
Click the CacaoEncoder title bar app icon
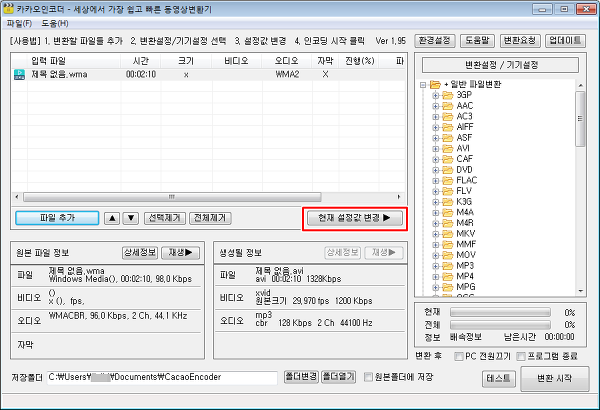click(x=8, y=8)
